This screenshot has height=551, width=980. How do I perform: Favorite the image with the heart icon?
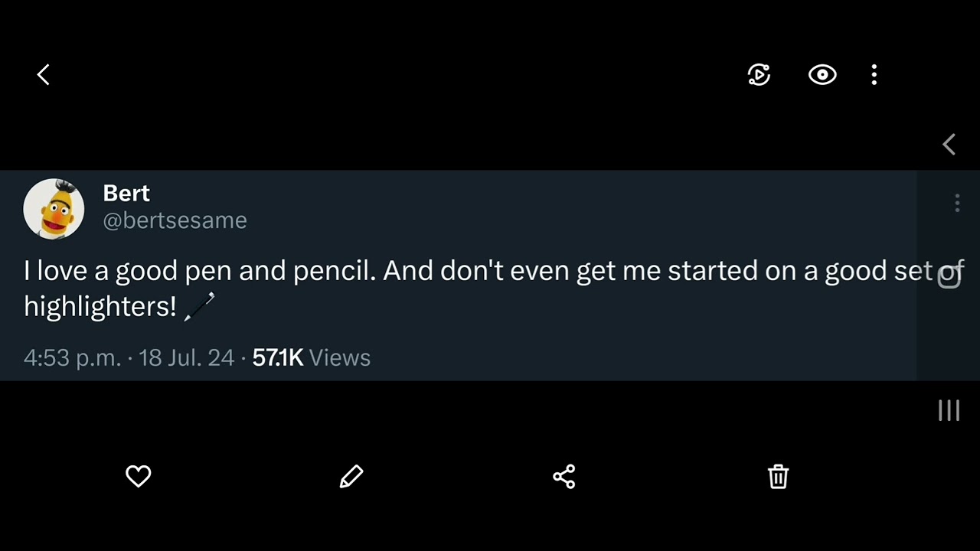point(139,477)
